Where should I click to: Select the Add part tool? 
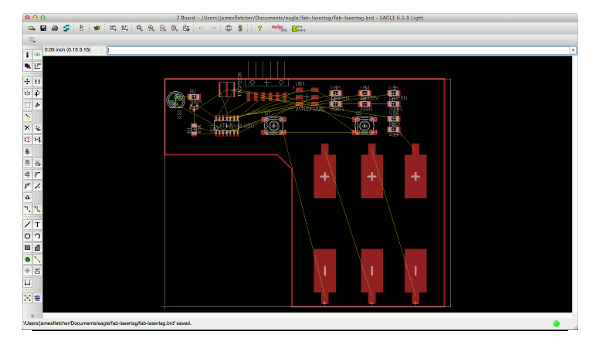coord(37,128)
